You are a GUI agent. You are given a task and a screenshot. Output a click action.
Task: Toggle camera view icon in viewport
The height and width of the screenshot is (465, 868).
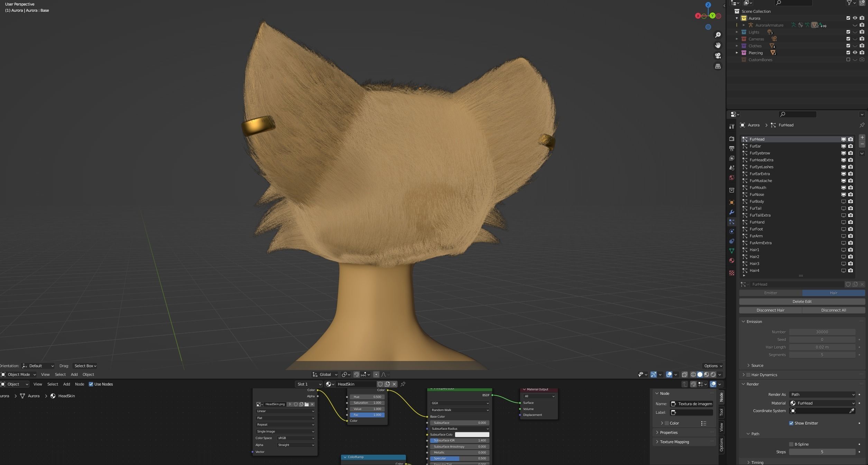718,56
